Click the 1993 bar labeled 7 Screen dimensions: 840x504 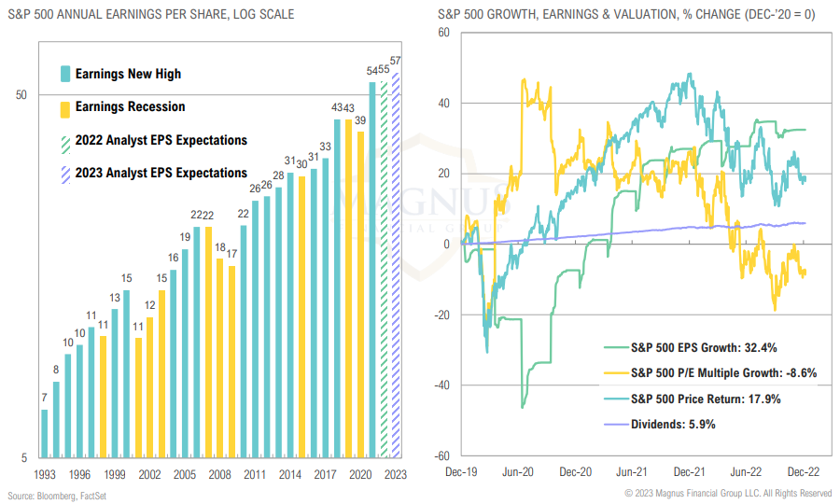45,433
